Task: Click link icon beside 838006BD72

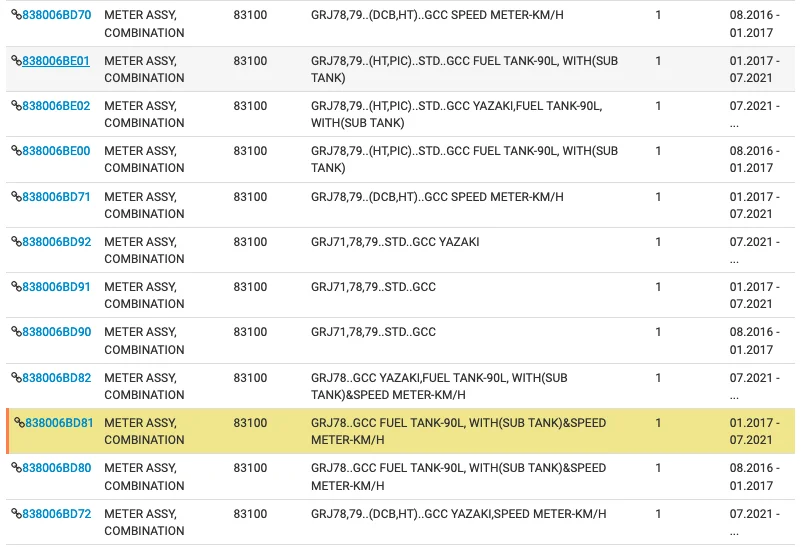Action: click(16, 514)
